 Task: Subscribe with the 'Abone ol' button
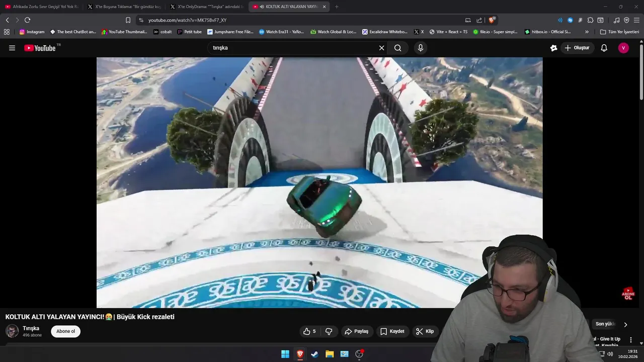65,331
